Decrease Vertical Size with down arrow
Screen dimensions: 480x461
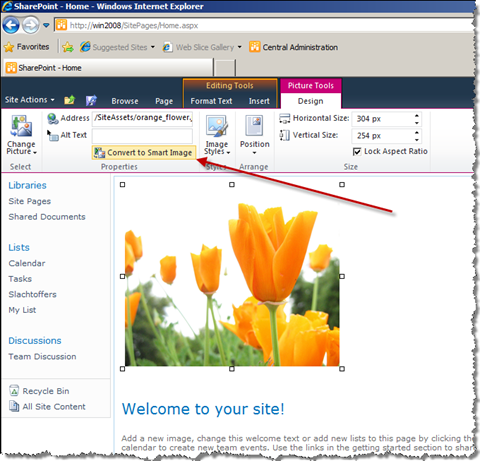point(417,140)
